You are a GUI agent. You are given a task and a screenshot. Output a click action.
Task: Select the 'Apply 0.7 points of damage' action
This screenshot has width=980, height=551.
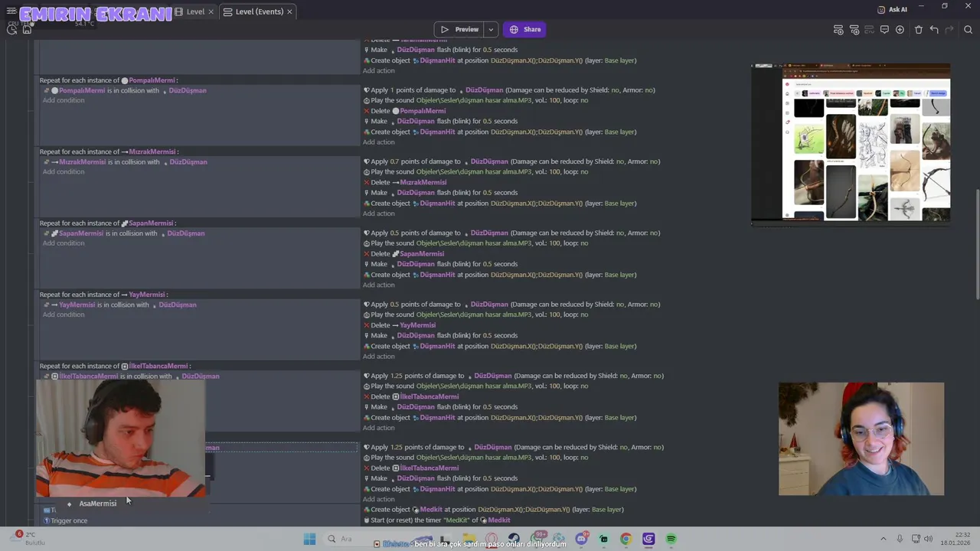coord(511,161)
